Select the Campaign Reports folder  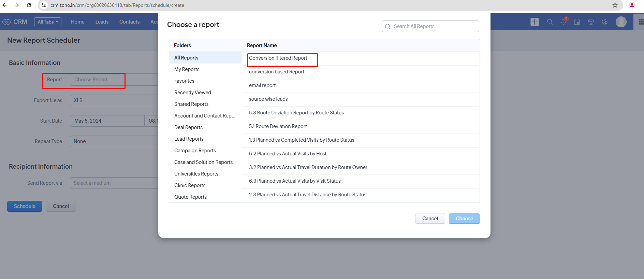[x=205, y=151]
